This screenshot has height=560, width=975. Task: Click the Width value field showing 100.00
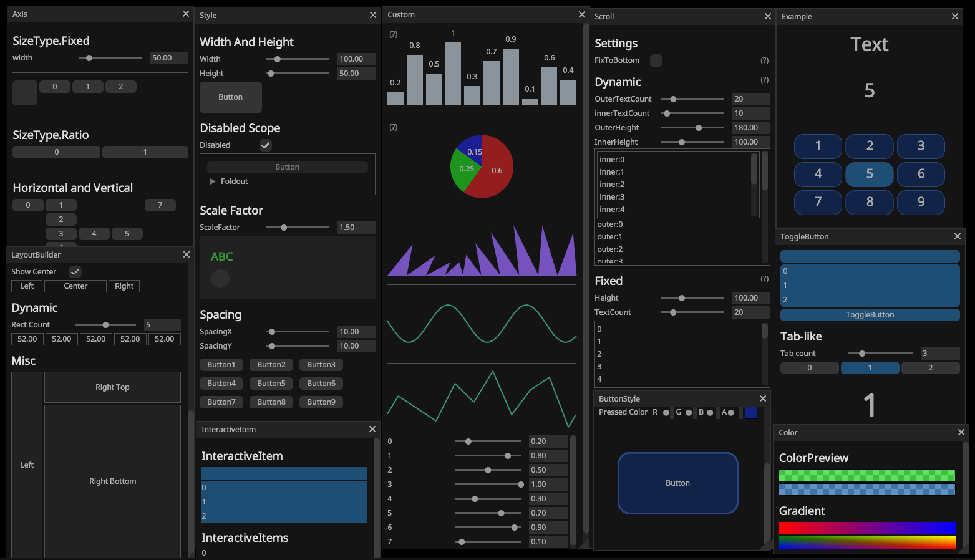(356, 59)
